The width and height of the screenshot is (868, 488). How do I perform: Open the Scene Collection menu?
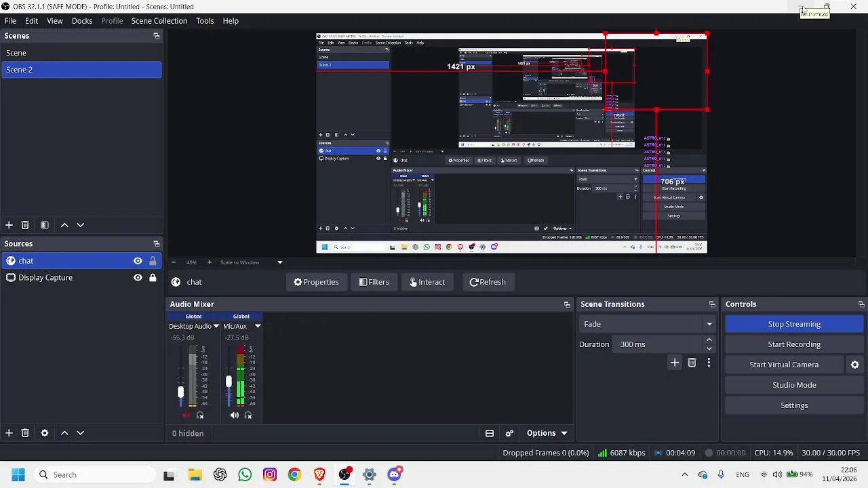[159, 20]
